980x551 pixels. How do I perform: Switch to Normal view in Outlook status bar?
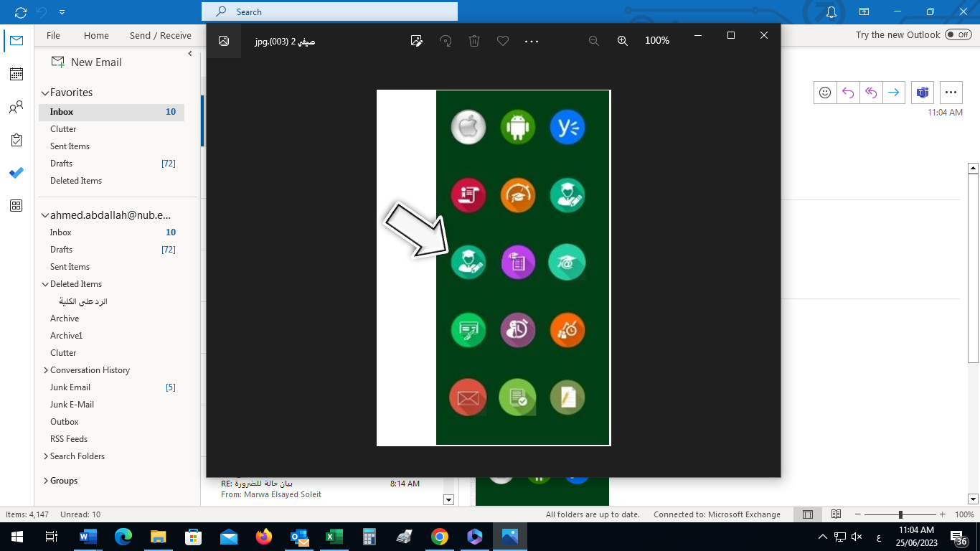tap(808, 514)
